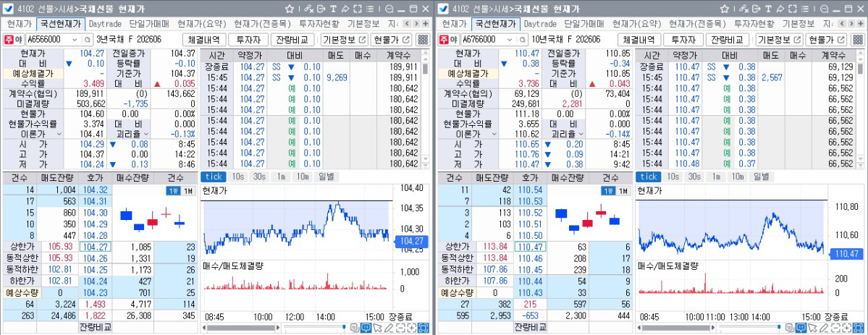
Task: Click the link-unlink chain icon in the left window
Action: tap(309, 9)
